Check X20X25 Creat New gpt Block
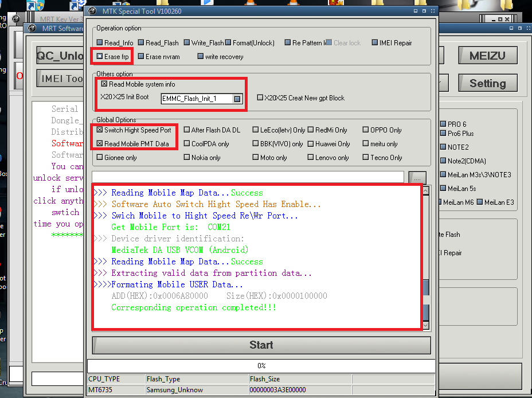The width and height of the screenshot is (532, 398). point(260,97)
